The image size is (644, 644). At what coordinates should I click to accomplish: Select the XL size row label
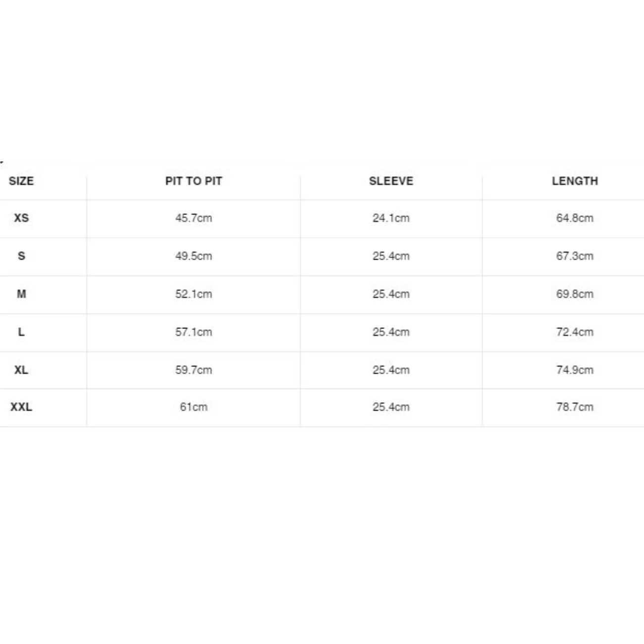coord(21,370)
